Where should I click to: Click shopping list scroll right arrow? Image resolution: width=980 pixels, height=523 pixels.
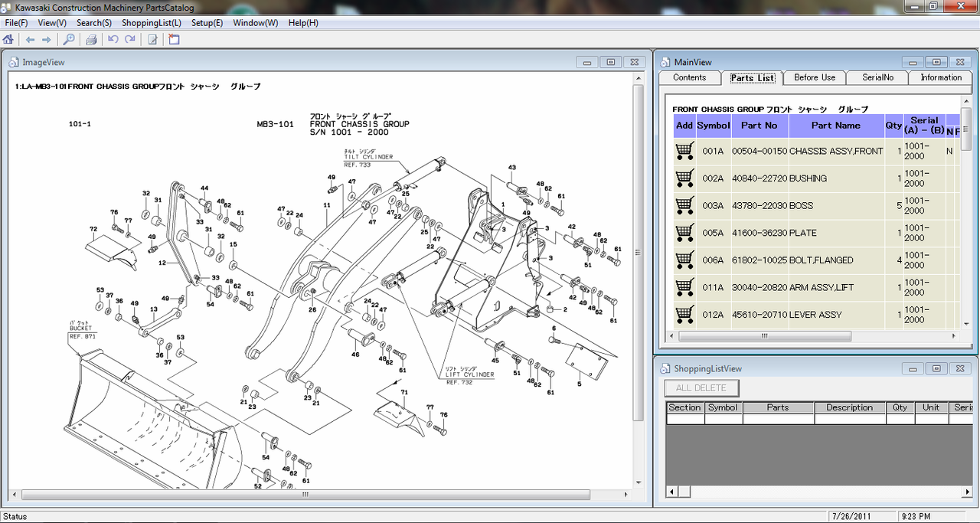(x=968, y=492)
